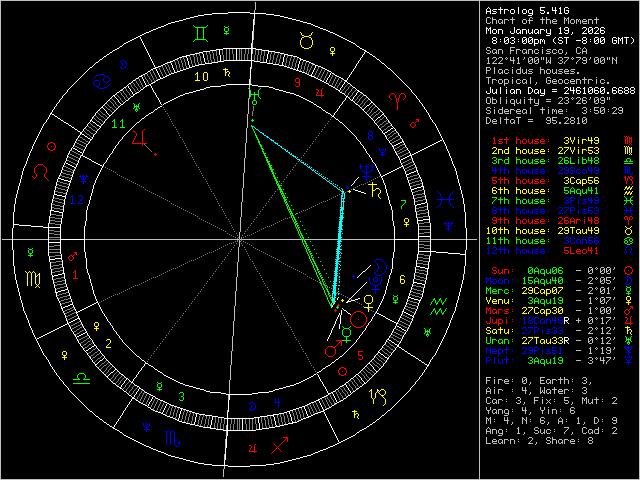Click the 'Fire: 0, Earth: 3,' summary line
Screen dimensions: 640x480
click(x=539, y=381)
